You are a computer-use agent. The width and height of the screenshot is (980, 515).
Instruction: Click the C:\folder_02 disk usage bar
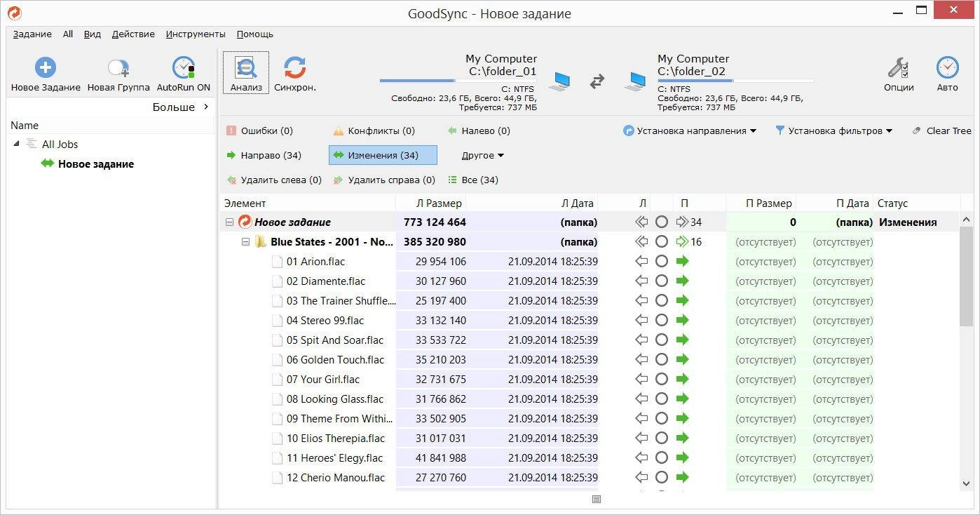click(x=736, y=81)
